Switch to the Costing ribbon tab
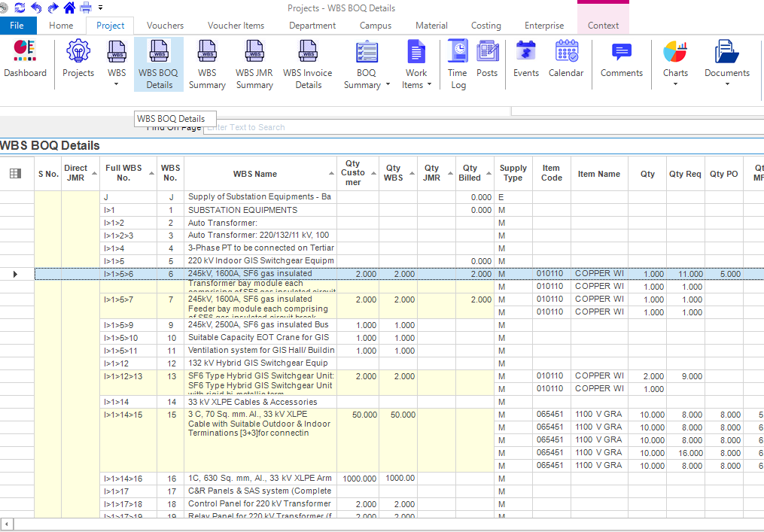The height and width of the screenshot is (532, 764). [485, 26]
